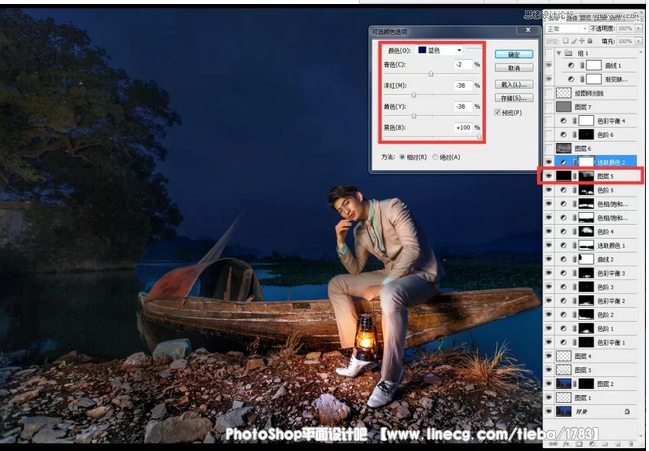
Task: Click adjustment icon of 选取颜色 1 layer
Action: click(x=563, y=245)
